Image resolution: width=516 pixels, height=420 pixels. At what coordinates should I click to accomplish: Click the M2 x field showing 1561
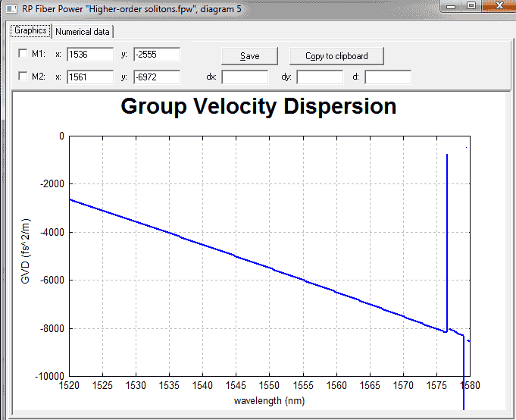(x=90, y=77)
